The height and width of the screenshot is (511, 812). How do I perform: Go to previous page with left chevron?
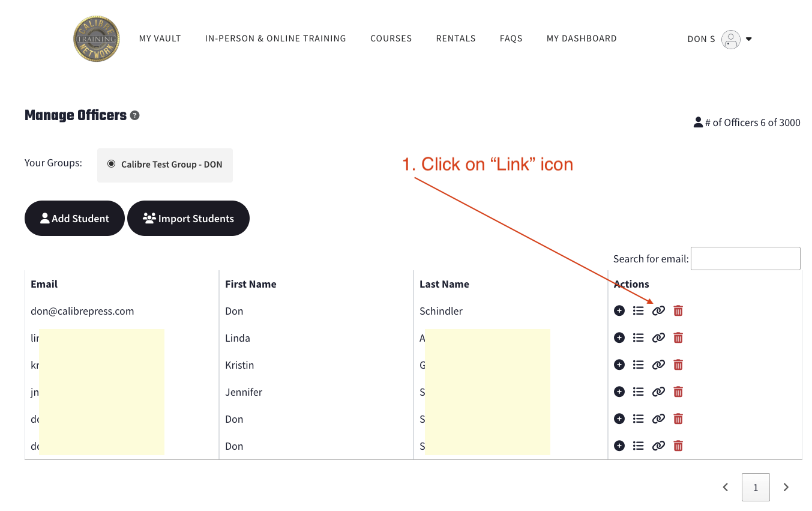click(726, 487)
